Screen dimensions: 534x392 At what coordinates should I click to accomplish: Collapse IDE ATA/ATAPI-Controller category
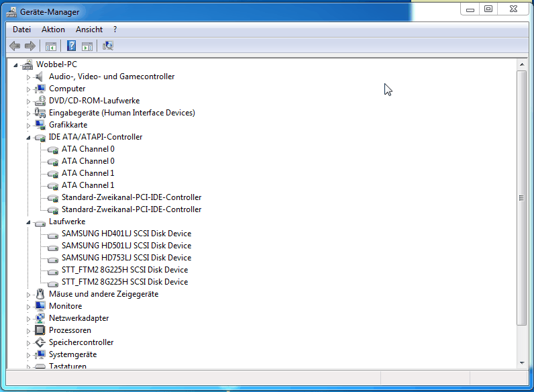click(28, 138)
